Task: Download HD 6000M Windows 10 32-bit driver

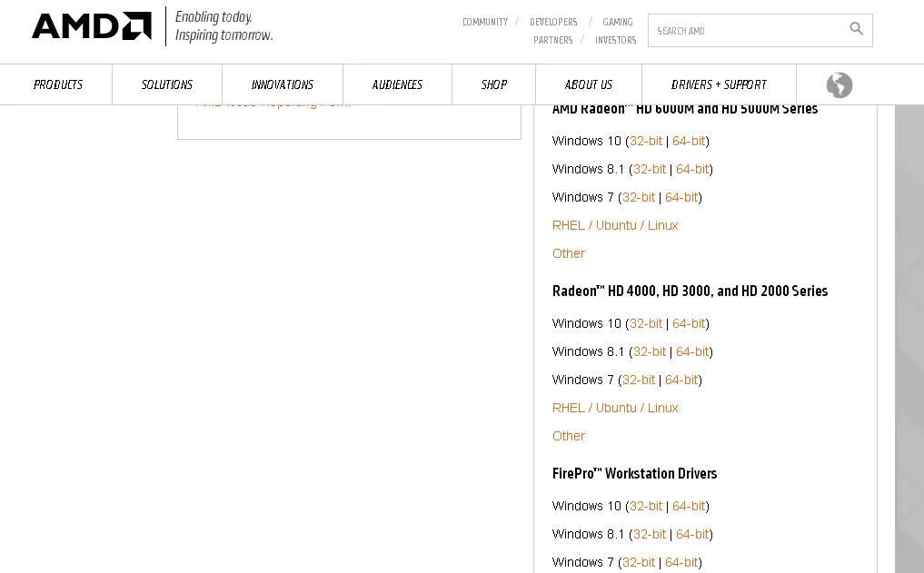Action: [x=646, y=142]
